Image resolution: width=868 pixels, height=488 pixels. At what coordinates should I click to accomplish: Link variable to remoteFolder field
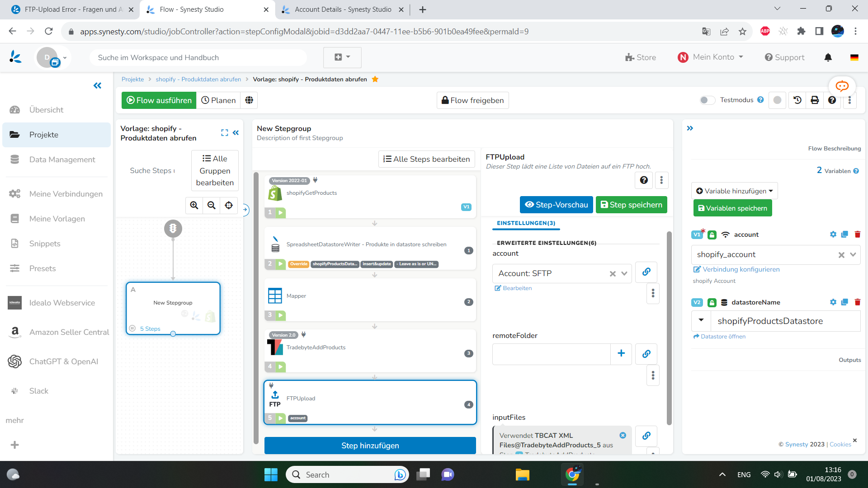646,354
